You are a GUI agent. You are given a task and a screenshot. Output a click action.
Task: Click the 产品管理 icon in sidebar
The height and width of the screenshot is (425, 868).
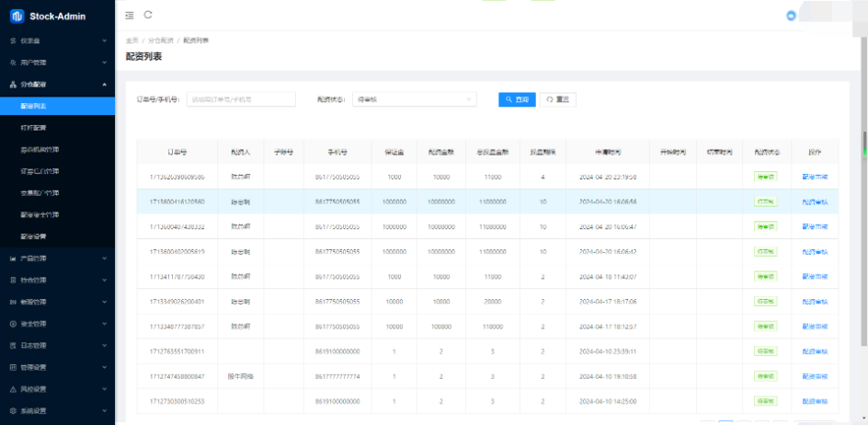13,258
